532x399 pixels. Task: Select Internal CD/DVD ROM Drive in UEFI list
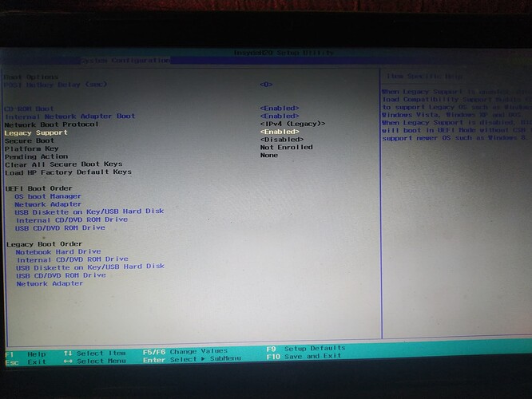tap(71, 219)
